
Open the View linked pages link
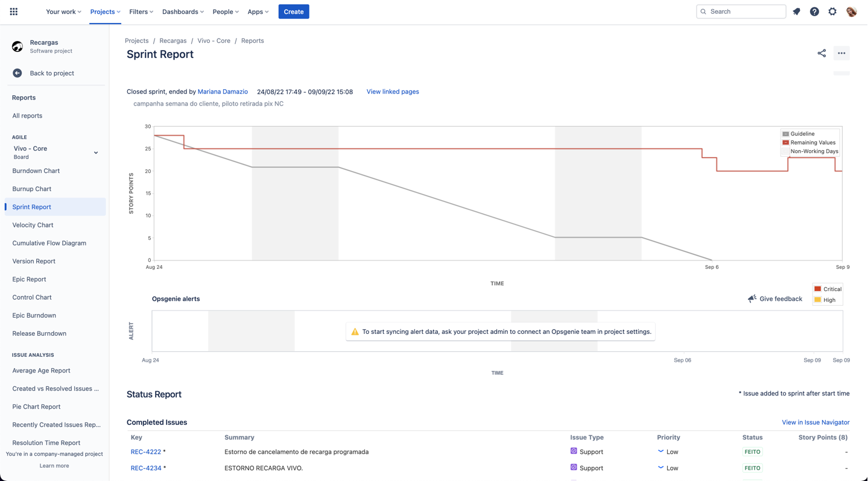tap(392, 92)
